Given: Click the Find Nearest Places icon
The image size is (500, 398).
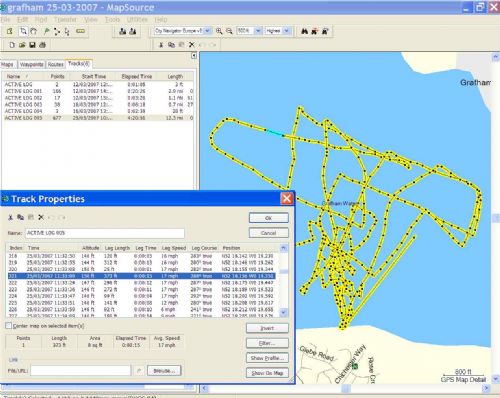Looking at the screenshot, I should click(x=315, y=31).
